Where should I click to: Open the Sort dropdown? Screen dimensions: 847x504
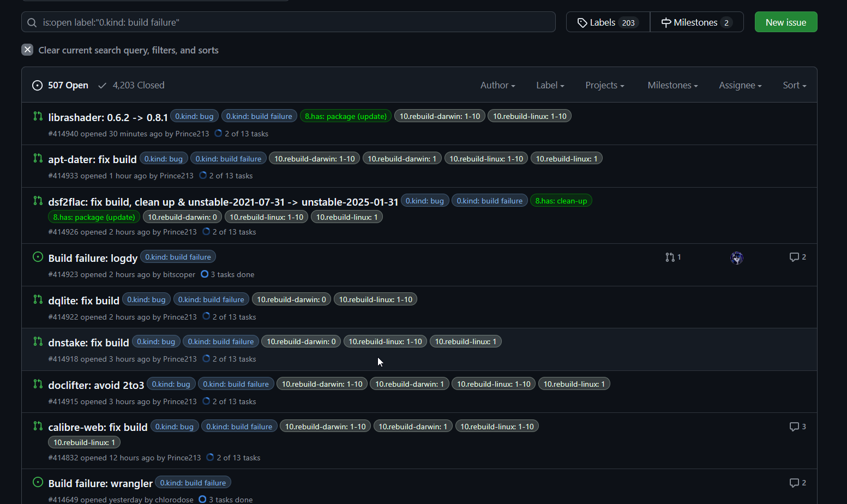pos(794,85)
